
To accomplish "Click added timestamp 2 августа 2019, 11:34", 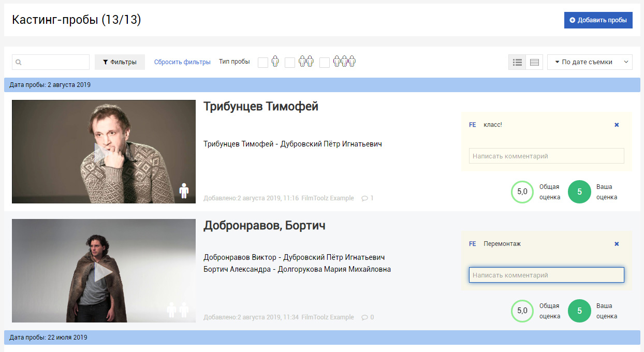I will [x=268, y=317].
